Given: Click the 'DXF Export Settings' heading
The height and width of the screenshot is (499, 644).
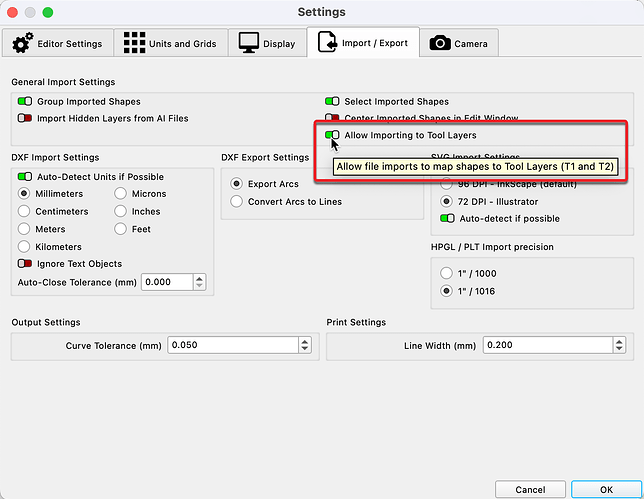Looking at the screenshot, I should pyautogui.click(x=265, y=157).
